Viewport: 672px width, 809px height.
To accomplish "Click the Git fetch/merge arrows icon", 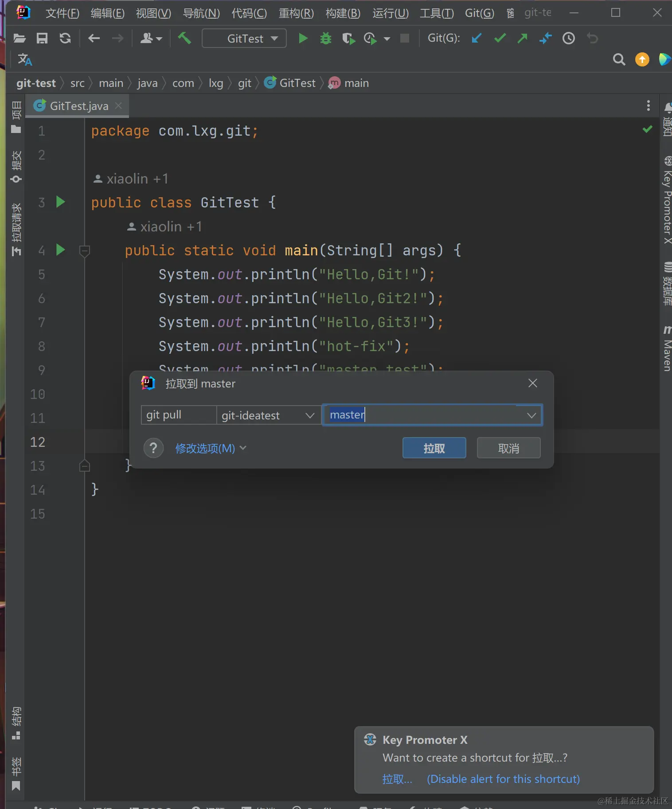I will pyautogui.click(x=546, y=39).
